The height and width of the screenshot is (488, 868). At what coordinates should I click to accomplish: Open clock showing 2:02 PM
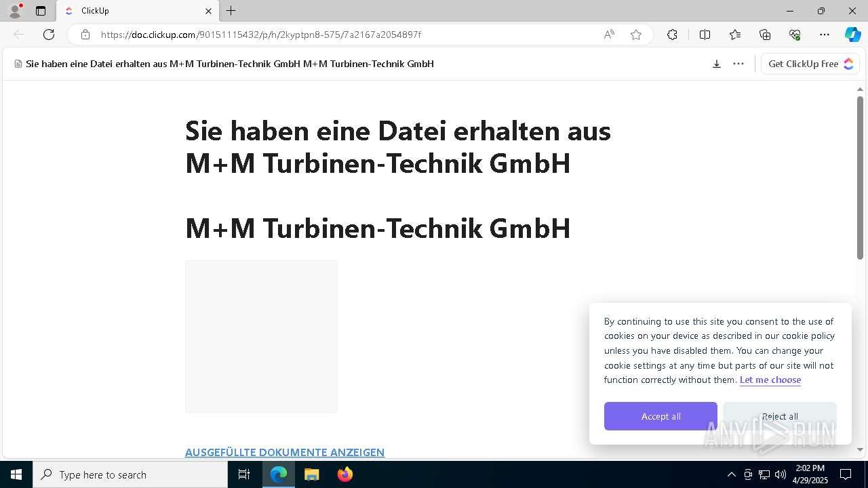[810, 474]
